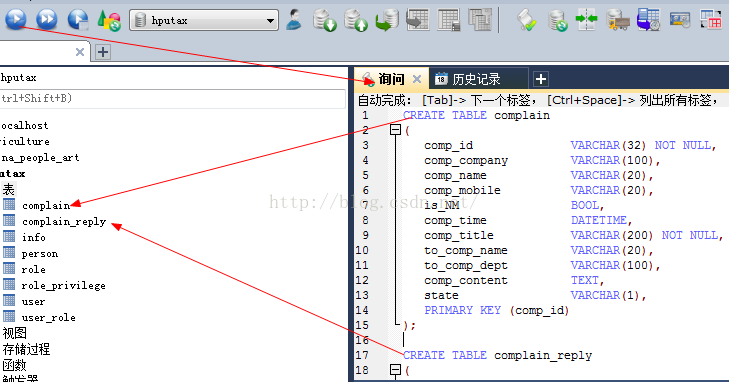The image size is (729, 382).
Task: Close the 询问 query tab
Action: [417, 79]
